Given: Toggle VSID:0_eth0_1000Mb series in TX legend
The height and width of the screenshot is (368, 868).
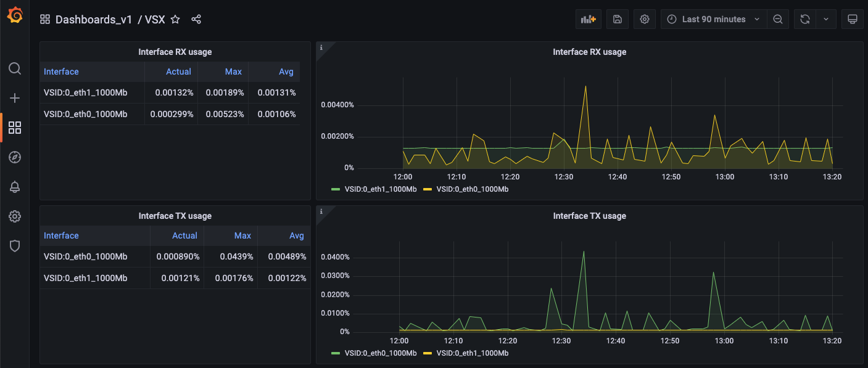Looking at the screenshot, I should click(374, 353).
